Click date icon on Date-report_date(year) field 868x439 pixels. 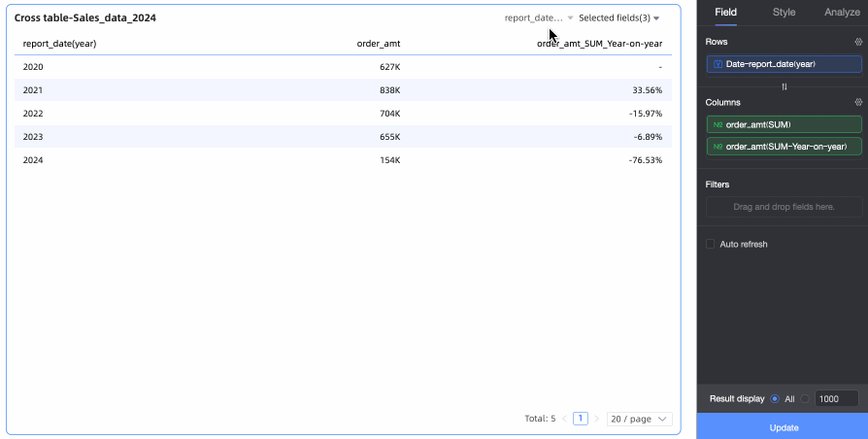point(718,64)
